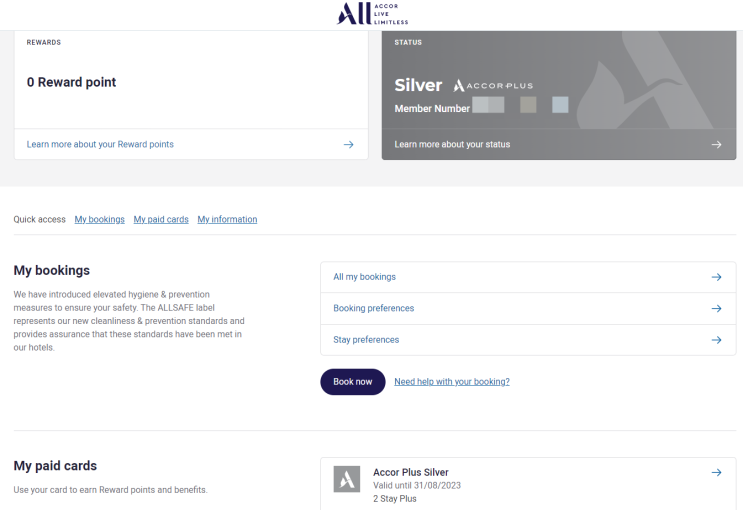Click the ALL Accor Live Limitless logo
The height and width of the screenshot is (510, 743).
[x=372, y=13]
